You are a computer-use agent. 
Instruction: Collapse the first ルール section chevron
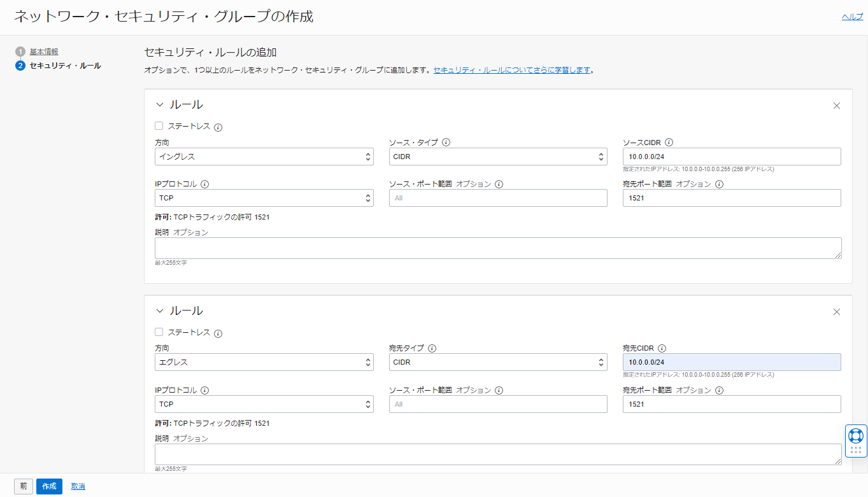pyautogui.click(x=160, y=104)
